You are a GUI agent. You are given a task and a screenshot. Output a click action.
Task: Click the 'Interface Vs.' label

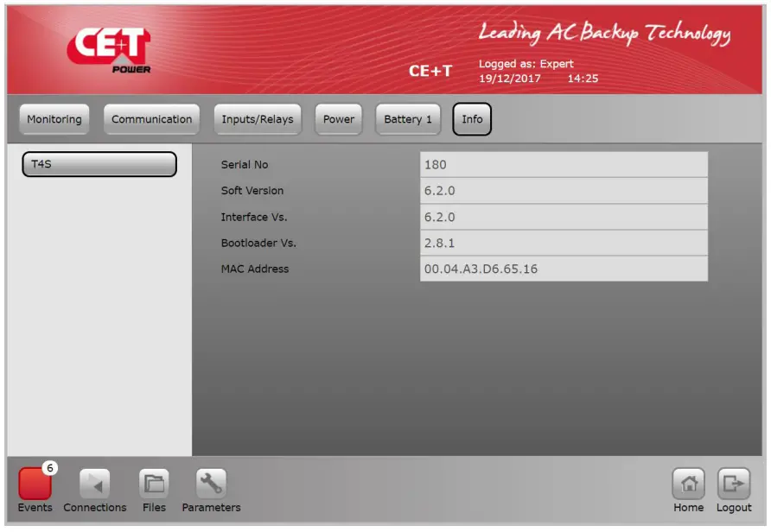click(x=254, y=217)
